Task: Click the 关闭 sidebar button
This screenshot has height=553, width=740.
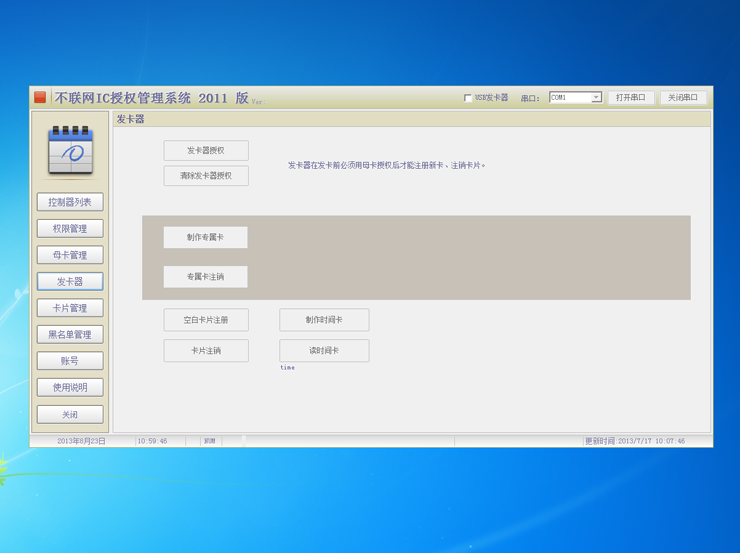Action: [70, 414]
